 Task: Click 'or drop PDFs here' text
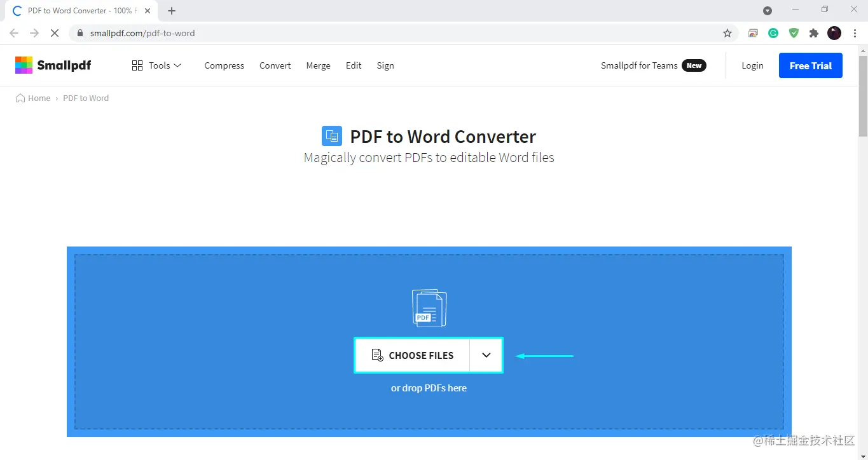coord(429,388)
